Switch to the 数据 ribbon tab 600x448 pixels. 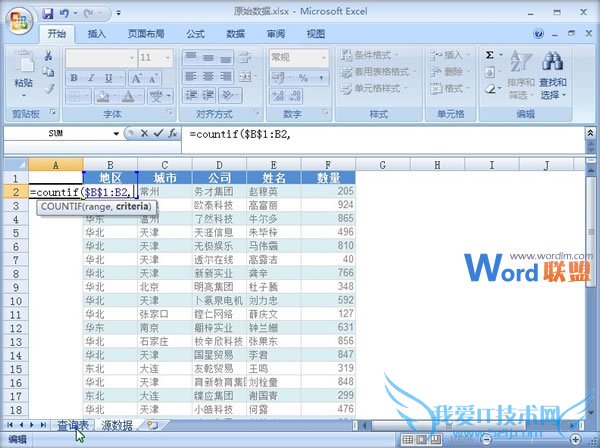tap(235, 34)
